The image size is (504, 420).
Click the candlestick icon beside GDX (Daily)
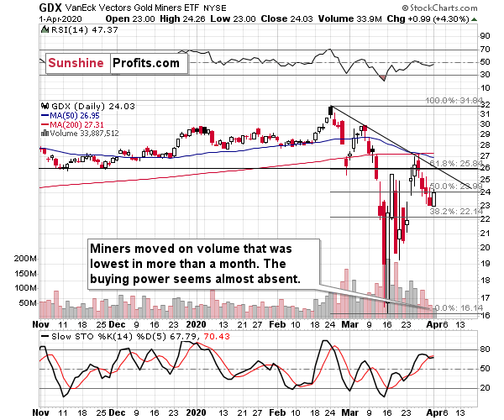pyautogui.click(x=45, y=106)
